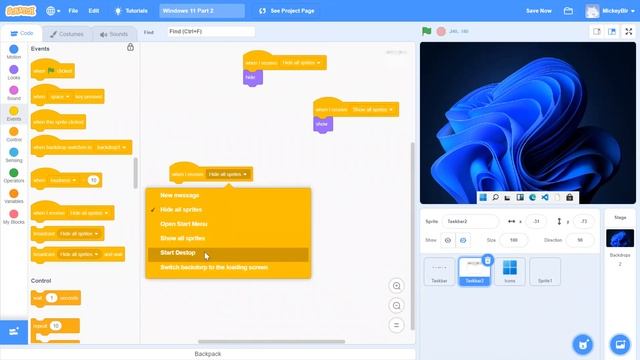This screenshot has height=360, width=640.
Task: Open the My Stuff folder icon
Action: [568, 11]
